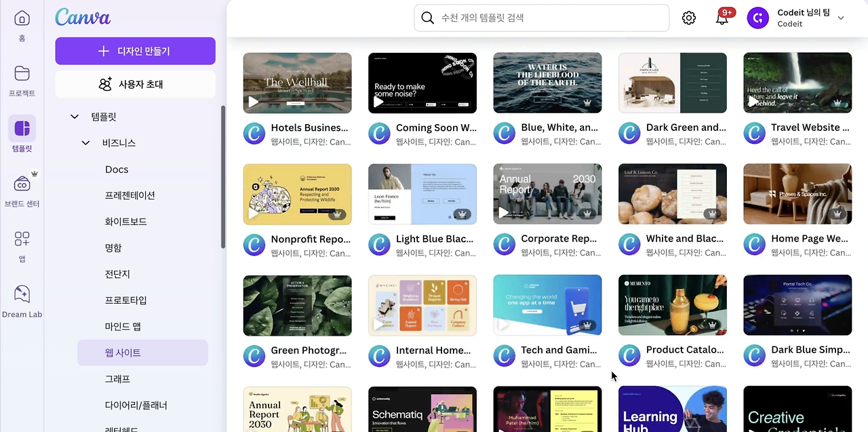Click the crown badge on White and Black thumbnail
Image resolution: width=868 pixels, height=432 pixels.
click(712, 214)
